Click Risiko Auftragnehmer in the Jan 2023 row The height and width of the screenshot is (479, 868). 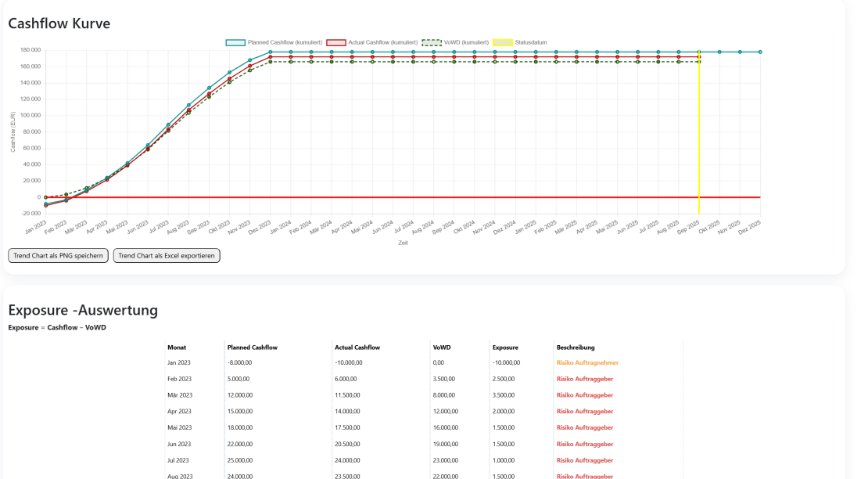point(587,362)
